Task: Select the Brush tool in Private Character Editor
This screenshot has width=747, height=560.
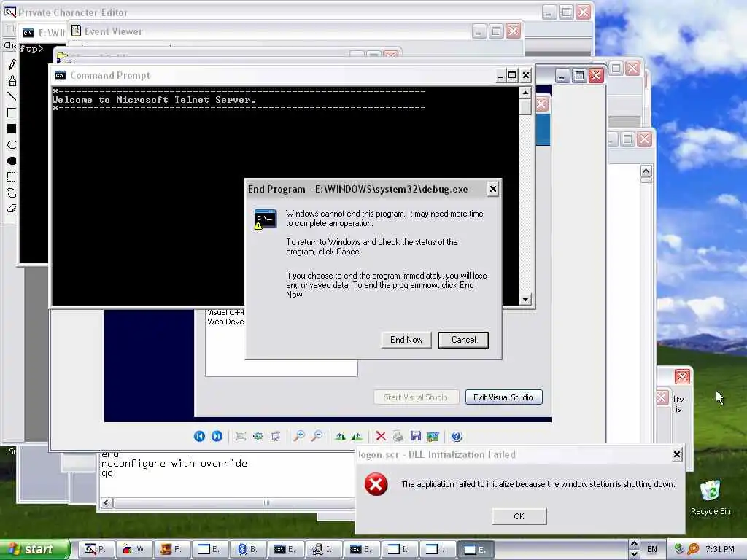Action: 12,80
